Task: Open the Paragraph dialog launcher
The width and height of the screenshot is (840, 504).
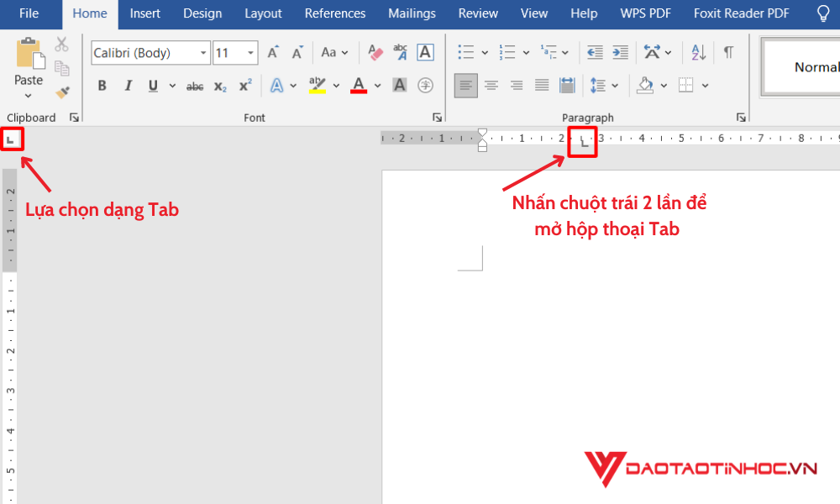Action: pyautogui.click(x=741, y=118)
